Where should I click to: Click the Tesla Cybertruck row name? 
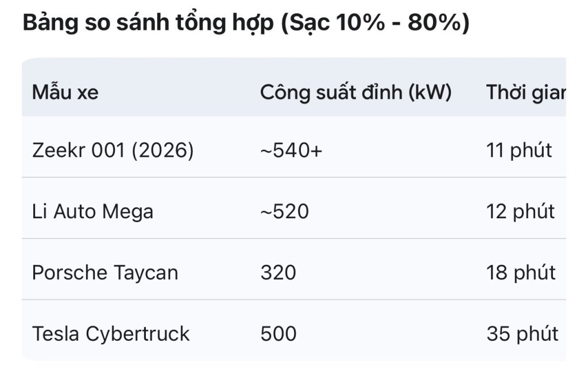(111, 334)
